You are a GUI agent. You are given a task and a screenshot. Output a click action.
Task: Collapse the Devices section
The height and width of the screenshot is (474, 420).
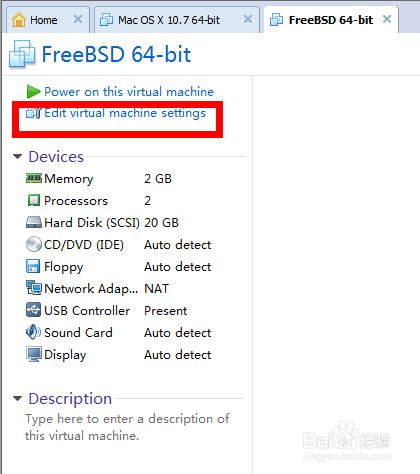pos(17,156)
